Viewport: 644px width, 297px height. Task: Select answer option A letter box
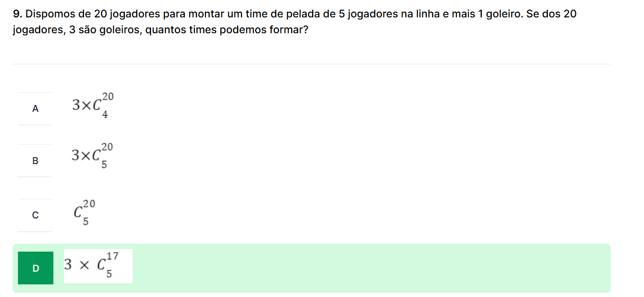point(35,109)
